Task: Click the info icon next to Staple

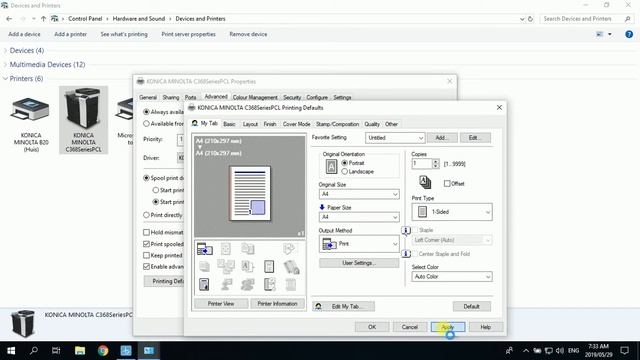Action: (x=406, y=231)
